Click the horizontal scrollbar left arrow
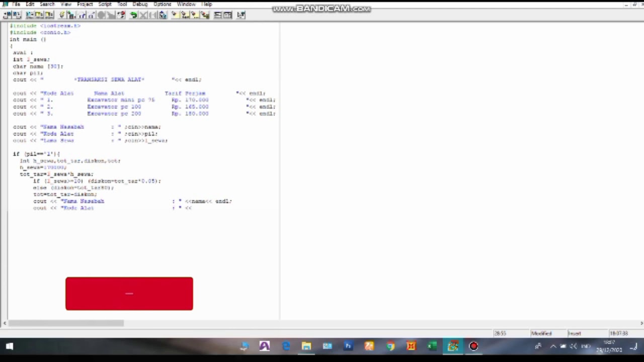This screenshot has width=644, height=362. [5, 323]
